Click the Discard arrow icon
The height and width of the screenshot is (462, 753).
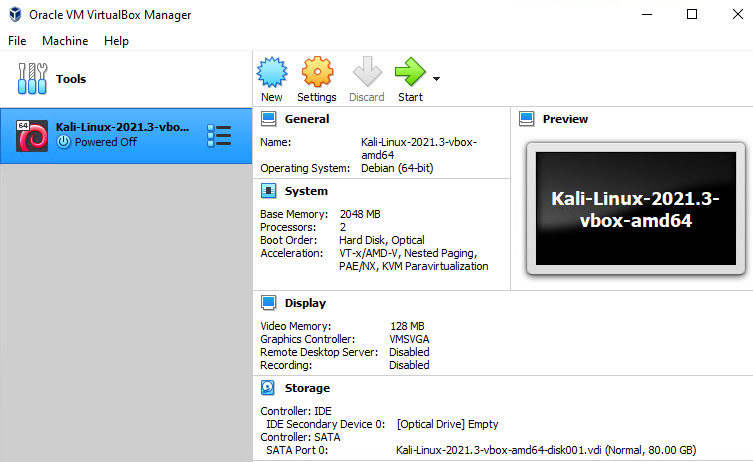pos(367,72)
